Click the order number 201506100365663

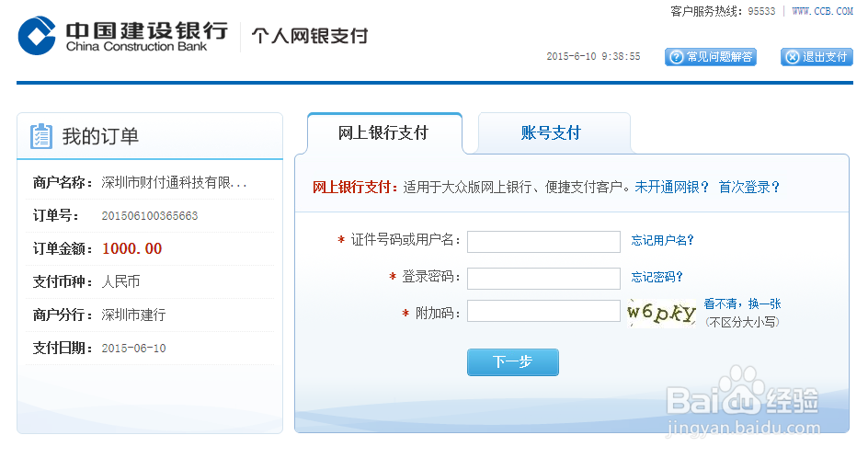[x=150, y=216]
